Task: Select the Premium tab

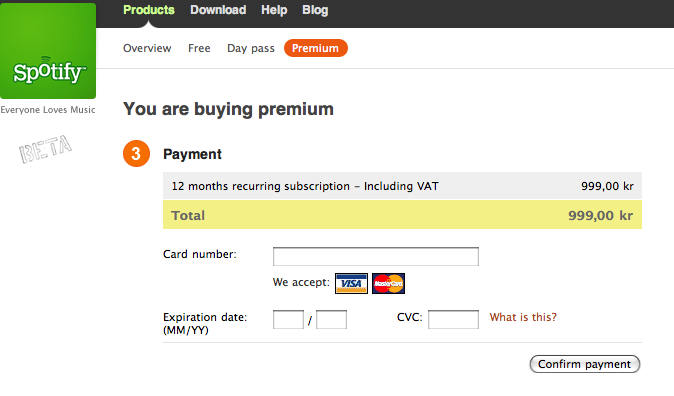Action: 316,48
